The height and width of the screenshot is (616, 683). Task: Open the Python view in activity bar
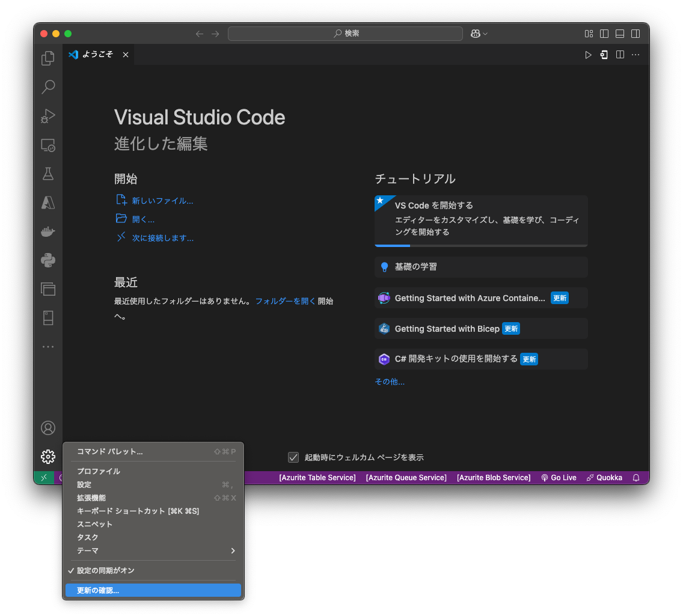click(x=48, y=260)
